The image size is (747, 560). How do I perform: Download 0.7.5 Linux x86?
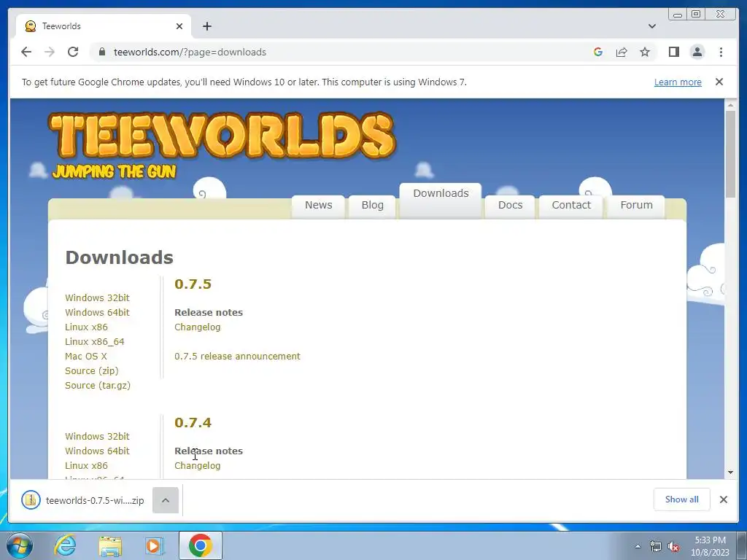pyautogui.click(x=86, y=327)
